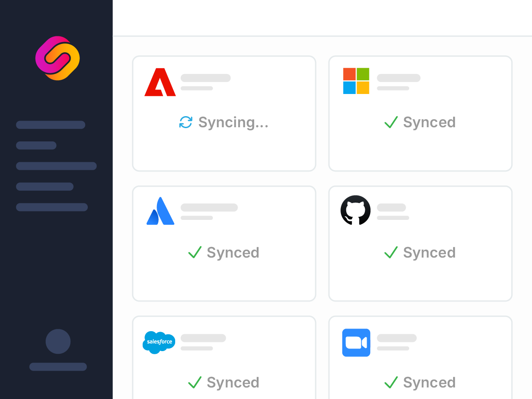This screenshot has height=399, width=532.
Task: Select the second sidebar navigation item
Action: point(36,145)
